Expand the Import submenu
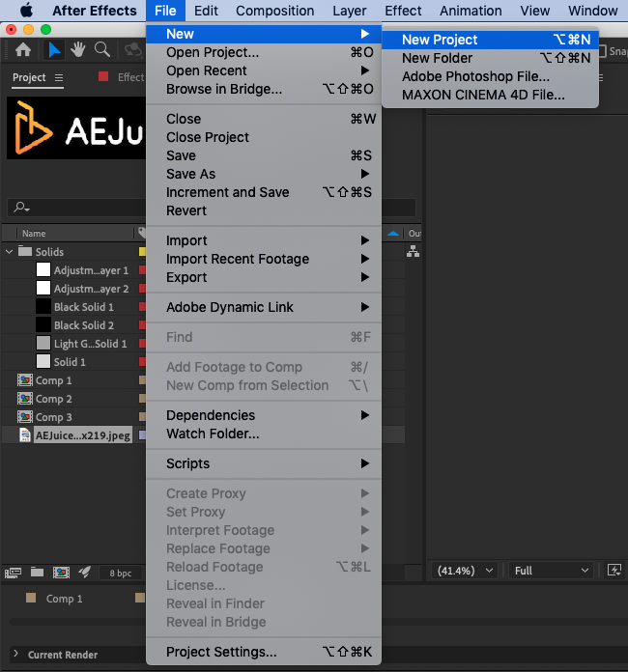 tap(264, 240)
